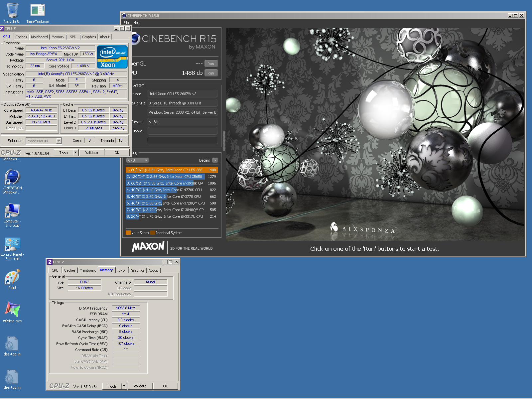The image size is (532, 399).
Task: Select ranking row Xeon X5650 score 1279
Action: 172,177
